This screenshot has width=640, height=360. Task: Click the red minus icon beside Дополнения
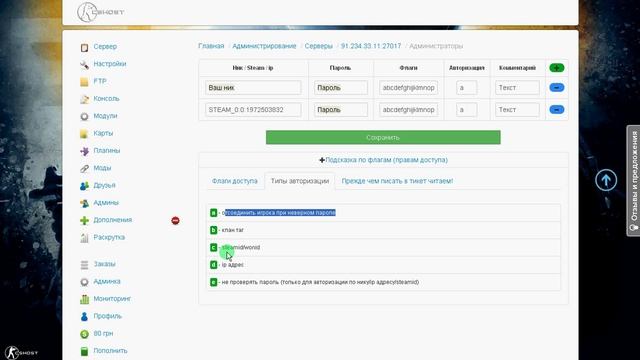[175, 220]
